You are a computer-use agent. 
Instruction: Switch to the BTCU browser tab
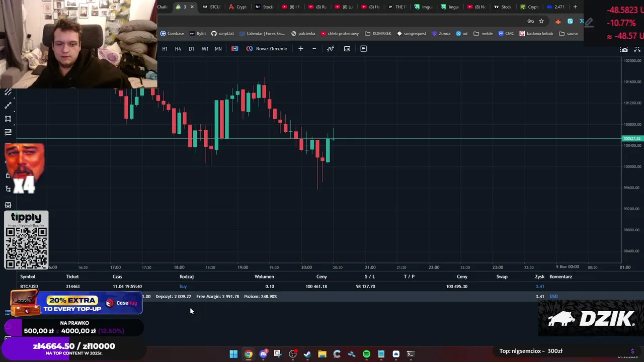(x=212, y=7)
